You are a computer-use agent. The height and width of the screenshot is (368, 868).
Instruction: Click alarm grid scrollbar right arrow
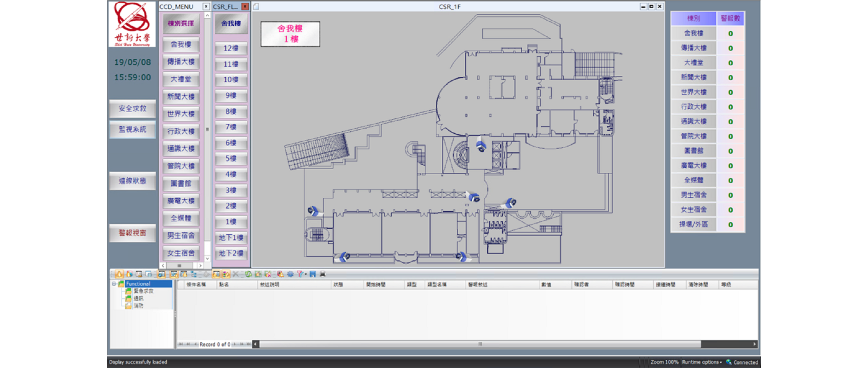click(754, 344)
